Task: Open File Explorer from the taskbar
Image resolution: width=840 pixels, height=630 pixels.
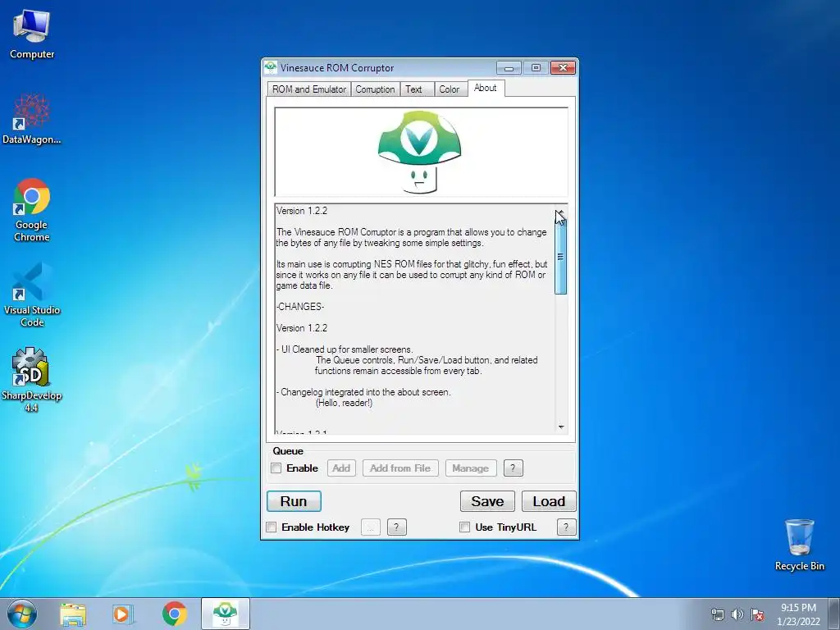Action: (x=73, y=614)
